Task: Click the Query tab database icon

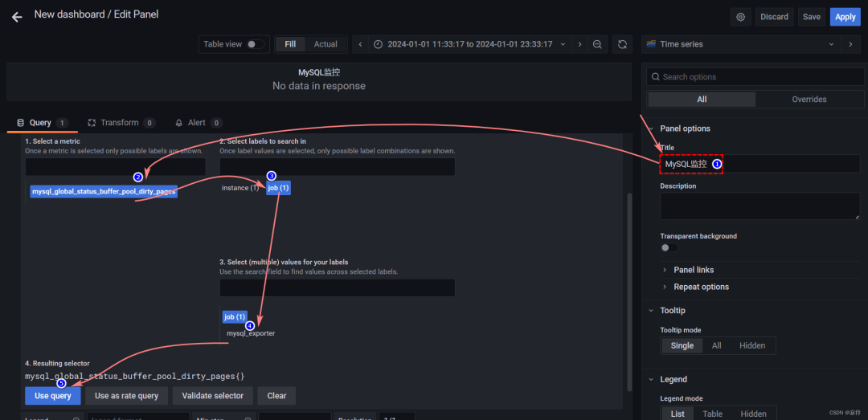Action: [20, 123]
